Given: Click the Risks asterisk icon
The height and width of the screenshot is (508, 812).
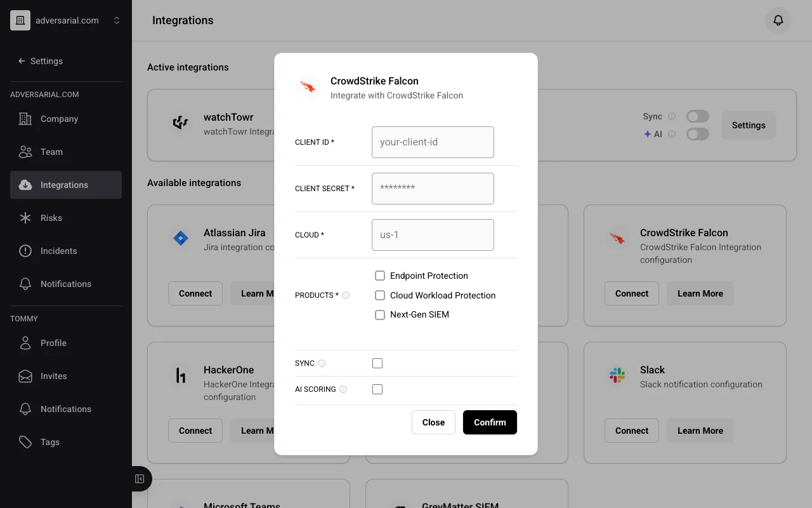Looking at the screenshot, I should [x=25, y=218].
